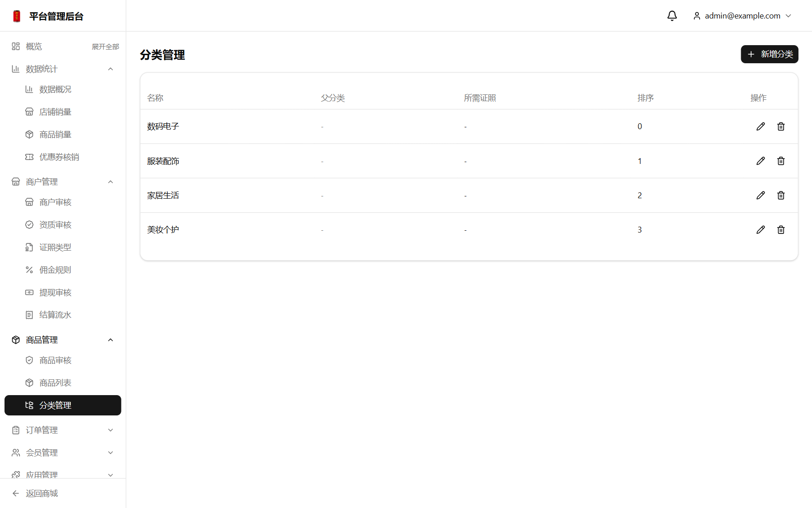Click 返回商城 link
The width and height of the screenshot is (812, 508).
point(35,494)
